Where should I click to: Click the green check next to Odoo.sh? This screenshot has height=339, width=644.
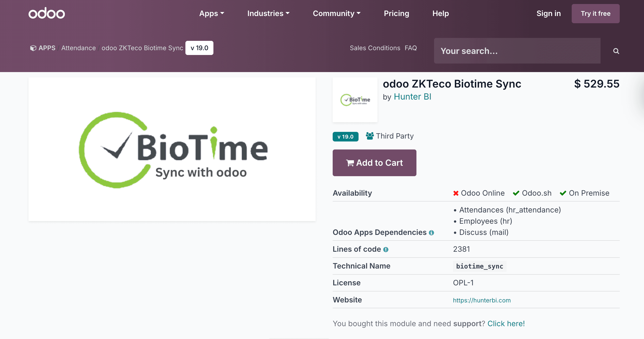516,193
